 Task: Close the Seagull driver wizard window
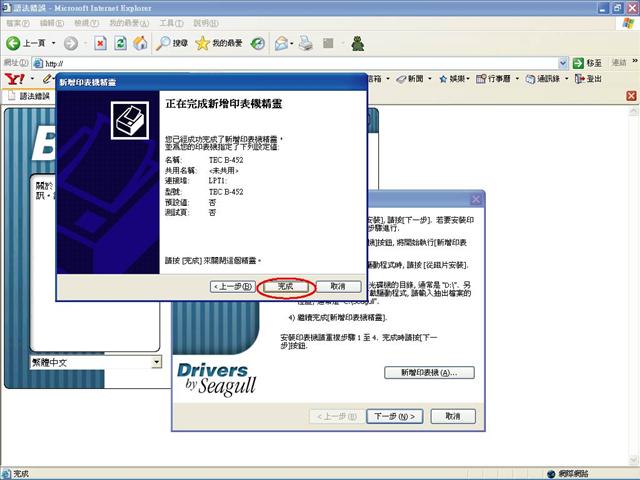point(476,200)
